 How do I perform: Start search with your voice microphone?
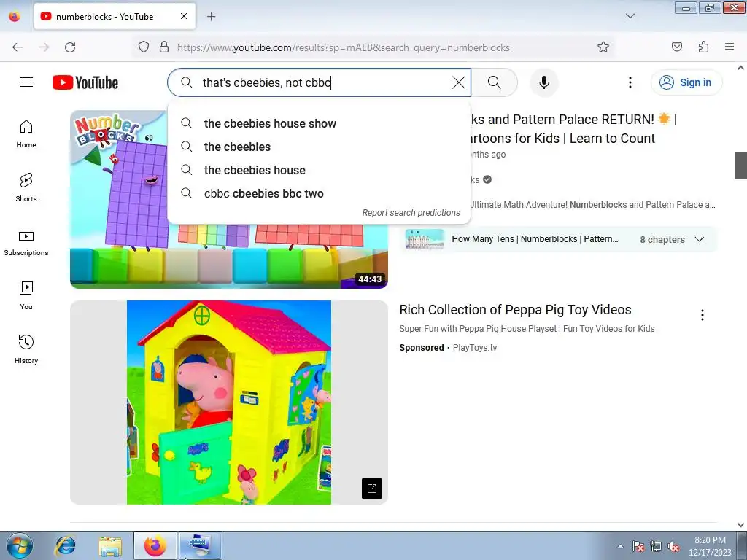(x=543, y=82)
